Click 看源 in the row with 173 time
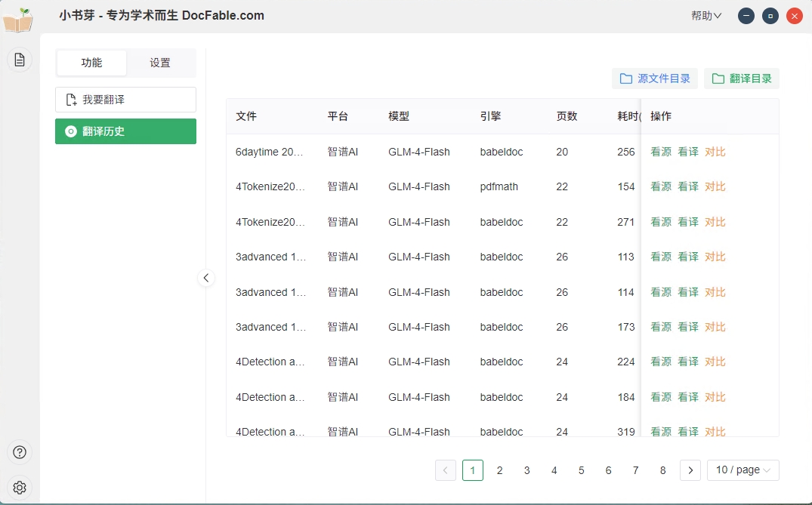Image resolution: width=812 pixels, height=505 pixels. 661,327
